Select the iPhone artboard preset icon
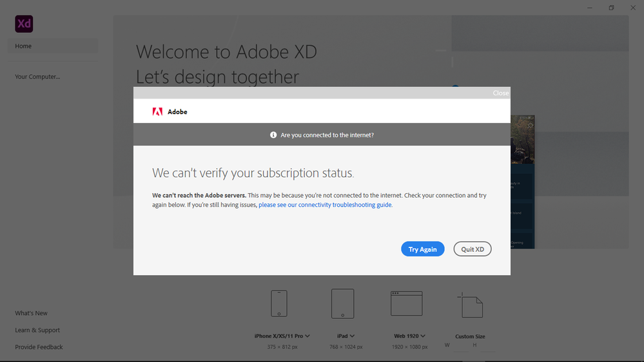The width and height of the screenshot is (644, 362). pos(278,303)
